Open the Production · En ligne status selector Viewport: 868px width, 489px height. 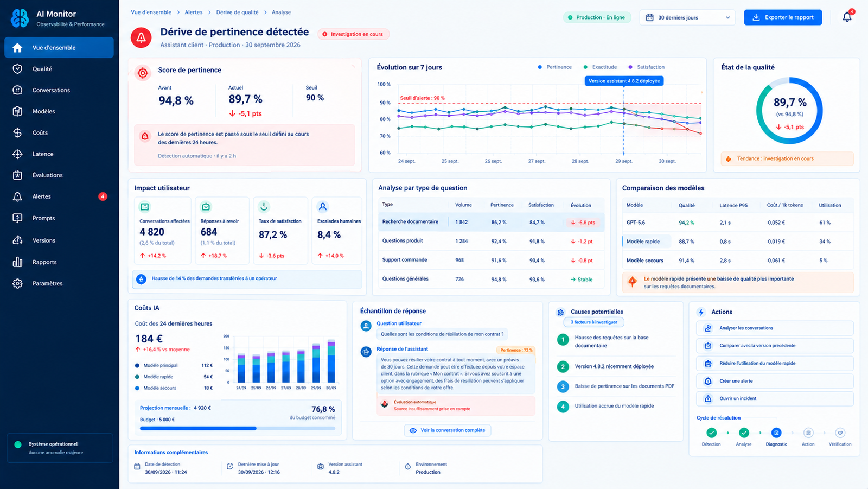point(596,17)
